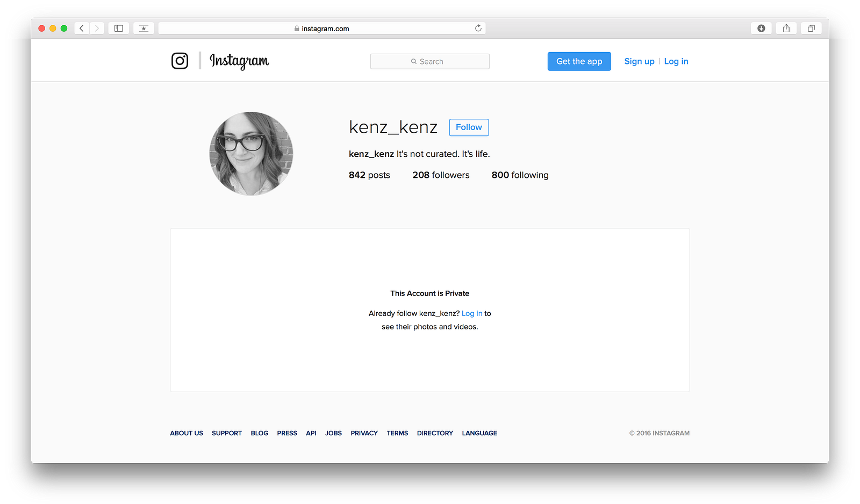860x504 pixels.
Task: Open the Log in header link
Action: (676, 61)
